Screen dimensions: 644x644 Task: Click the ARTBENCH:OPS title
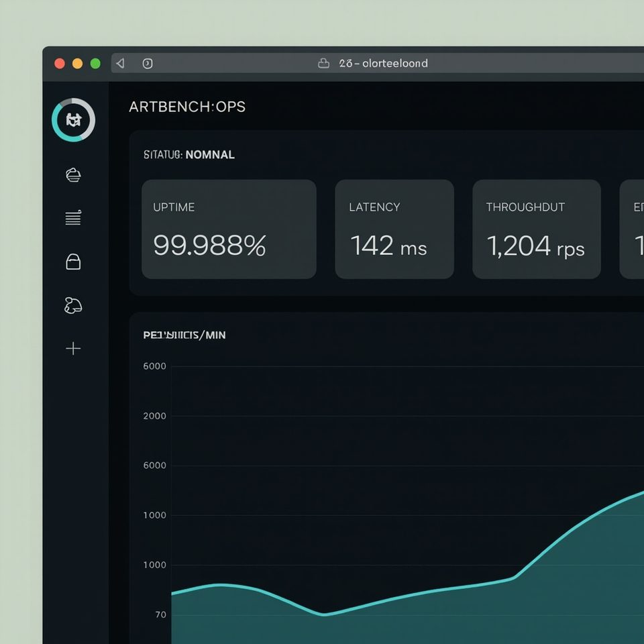click(x=187, y=107)
